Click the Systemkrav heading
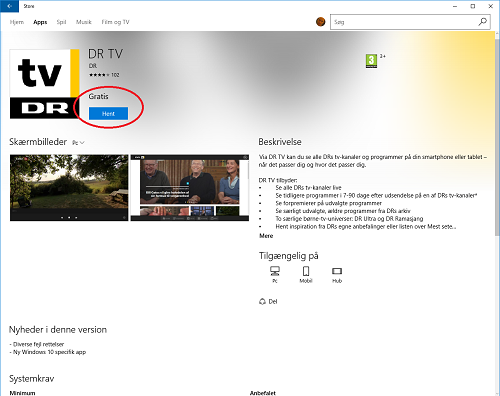The image size is (500, 396). click(x=32, y=379)
